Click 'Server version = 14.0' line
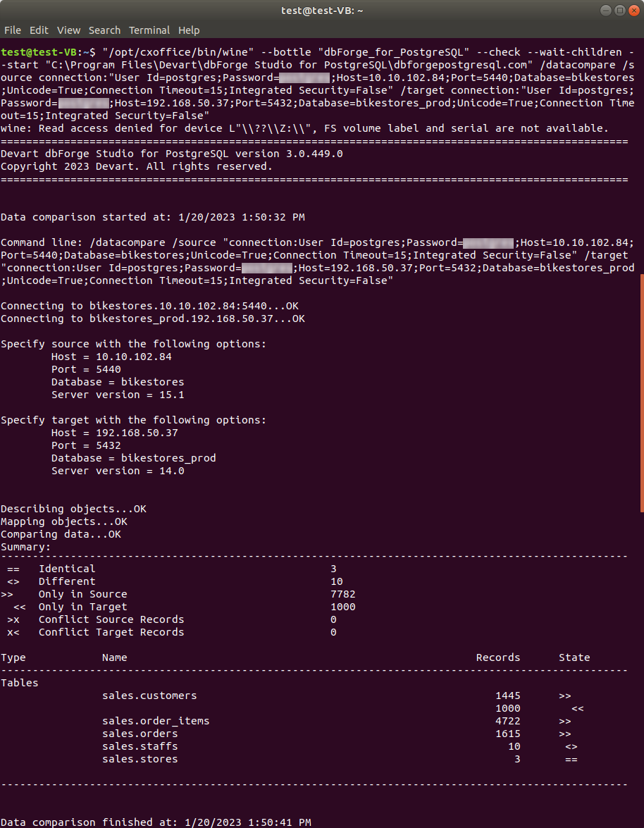This screenshot has height=828, width=644. [118, 471]
